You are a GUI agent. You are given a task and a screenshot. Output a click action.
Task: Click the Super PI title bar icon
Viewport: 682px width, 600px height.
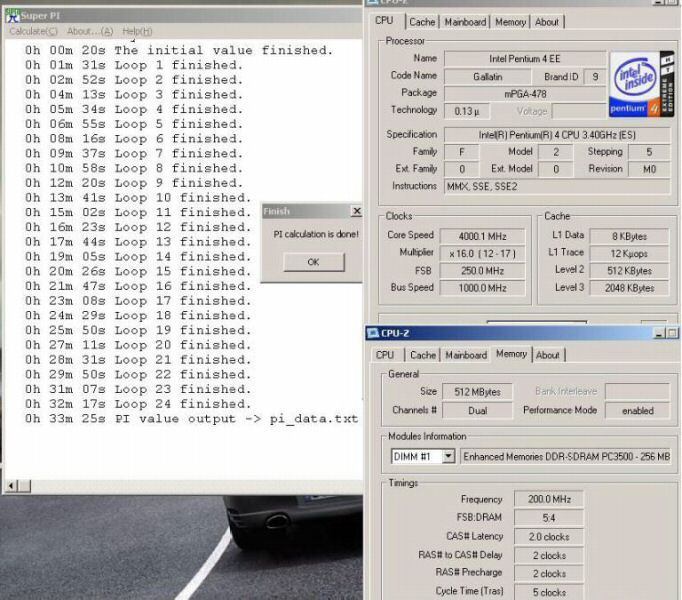13,16
